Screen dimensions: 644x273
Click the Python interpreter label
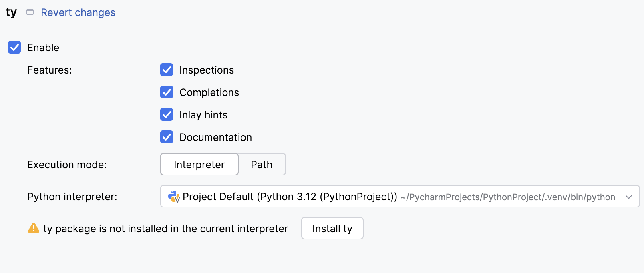[72, 197]
